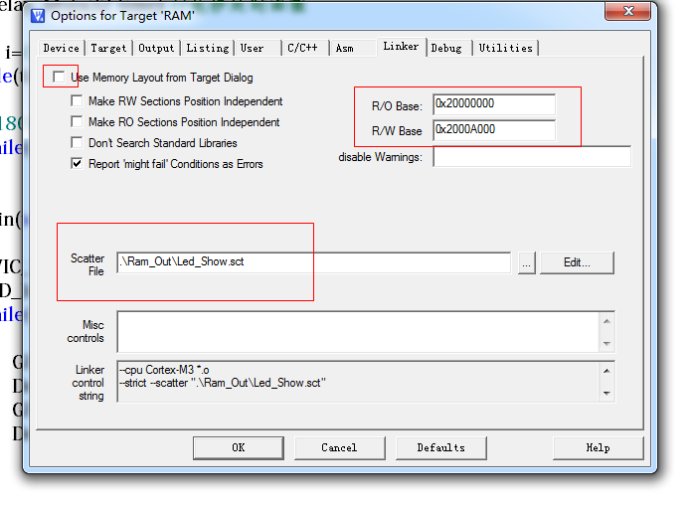Screen dimensions: 690x506
Task: Confirm the settings with OK
Action: click(x=238, y=447)
